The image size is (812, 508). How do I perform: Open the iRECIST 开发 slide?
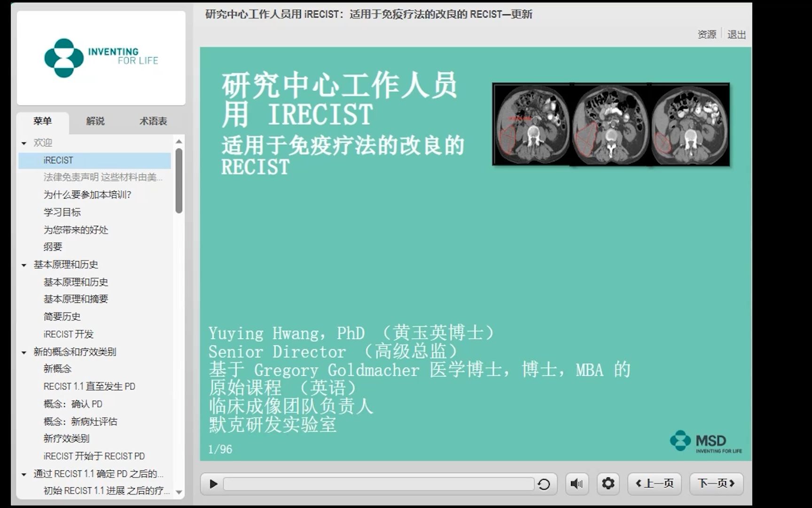(69, 334)
